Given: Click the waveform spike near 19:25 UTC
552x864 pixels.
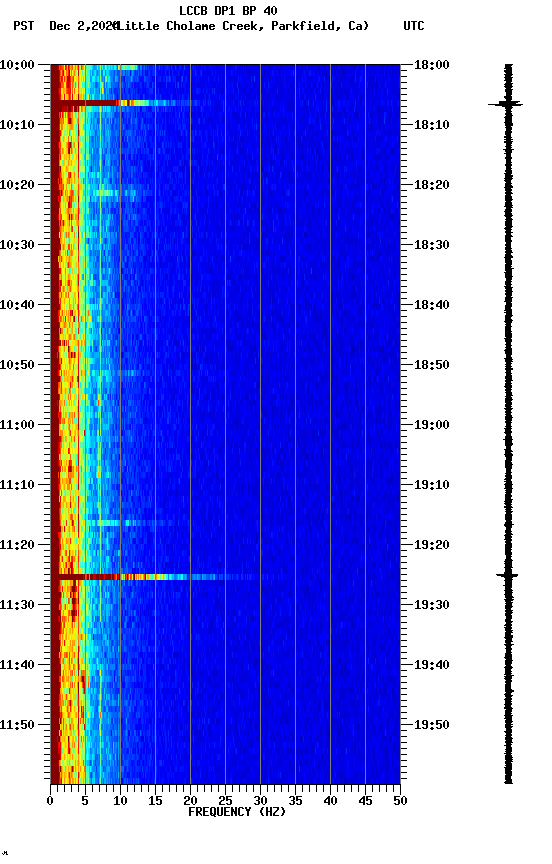Looking at the screenshot, I should 507,575.
